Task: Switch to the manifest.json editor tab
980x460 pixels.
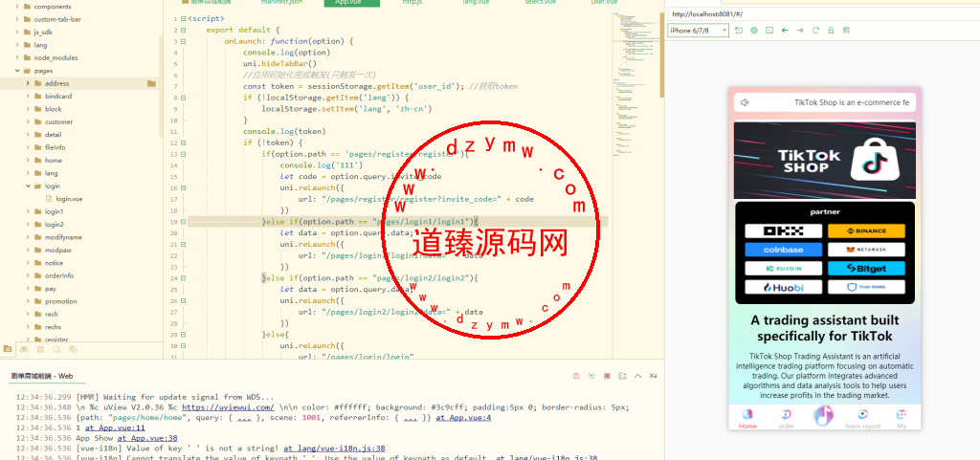Action: (281, 3)
